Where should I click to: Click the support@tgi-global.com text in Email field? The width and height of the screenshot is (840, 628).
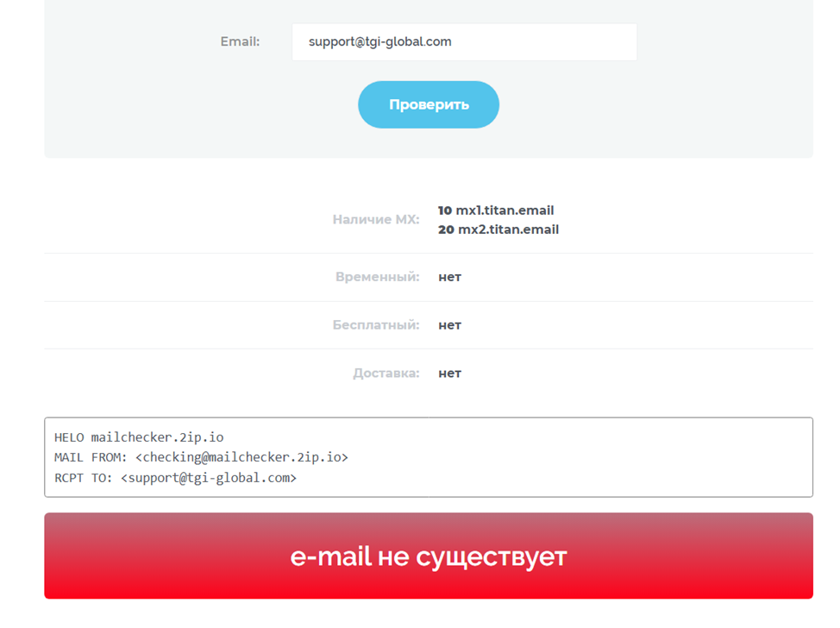(379, 41)
